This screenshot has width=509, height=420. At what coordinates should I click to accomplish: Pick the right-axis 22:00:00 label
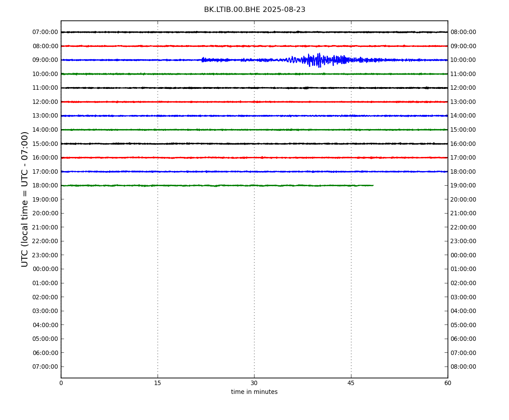463,227
